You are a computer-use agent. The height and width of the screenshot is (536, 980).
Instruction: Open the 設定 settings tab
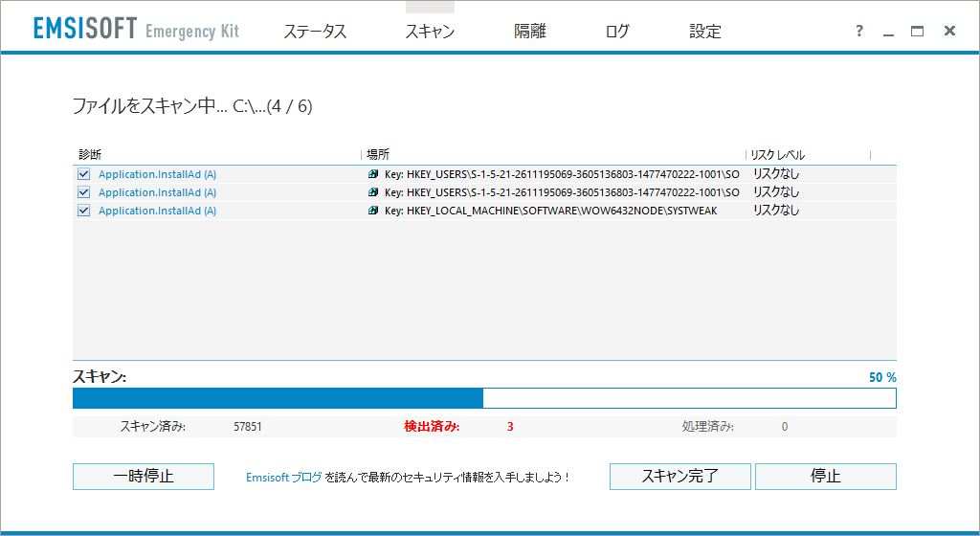705,32
